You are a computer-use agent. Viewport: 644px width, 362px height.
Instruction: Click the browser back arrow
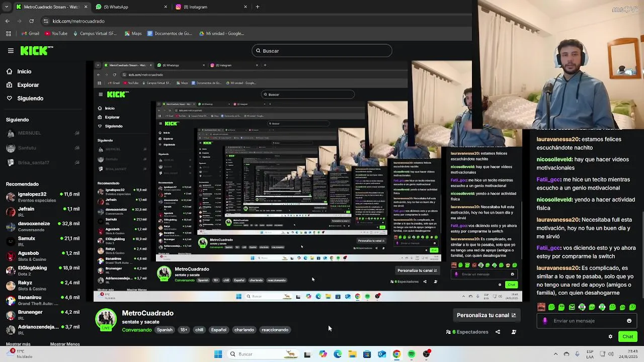(7, 21)
